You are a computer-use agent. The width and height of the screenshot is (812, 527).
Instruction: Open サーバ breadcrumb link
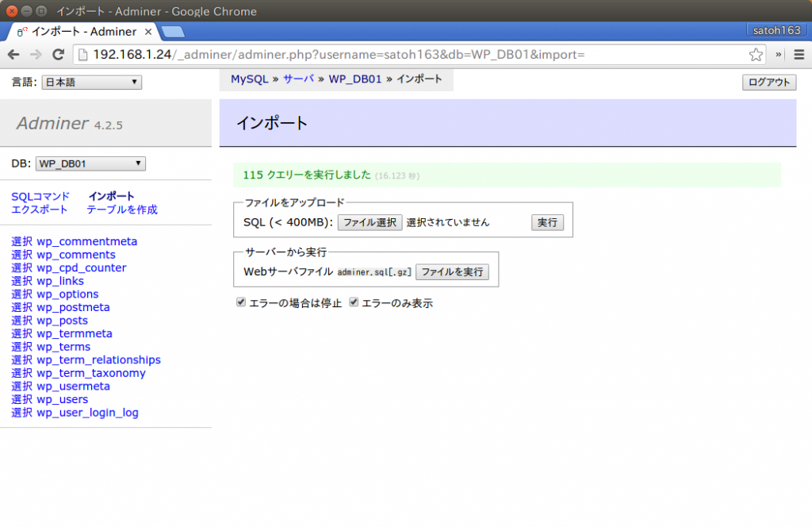point(298,79)
